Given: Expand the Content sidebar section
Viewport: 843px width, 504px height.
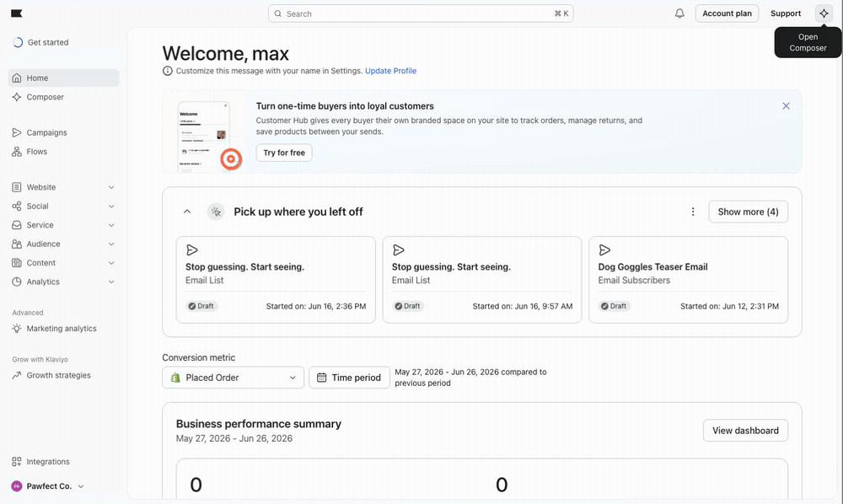Looking at the screenshot, I should point(111,263).
